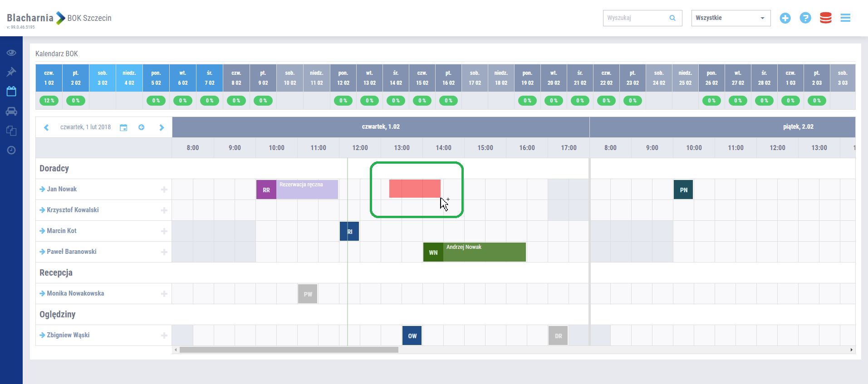
Task: Open the Rezerwacja ręczna booking block
Action: [x=307, y=190]
